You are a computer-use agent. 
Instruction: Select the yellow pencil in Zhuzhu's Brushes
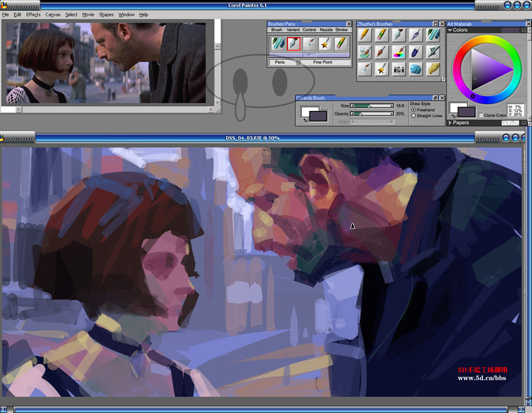(364, 35)
